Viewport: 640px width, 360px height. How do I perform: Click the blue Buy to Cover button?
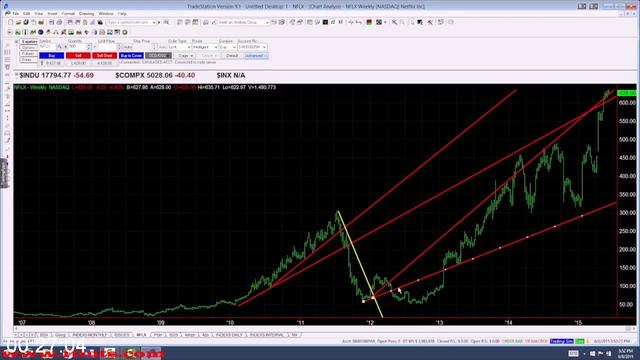[131, 56]
